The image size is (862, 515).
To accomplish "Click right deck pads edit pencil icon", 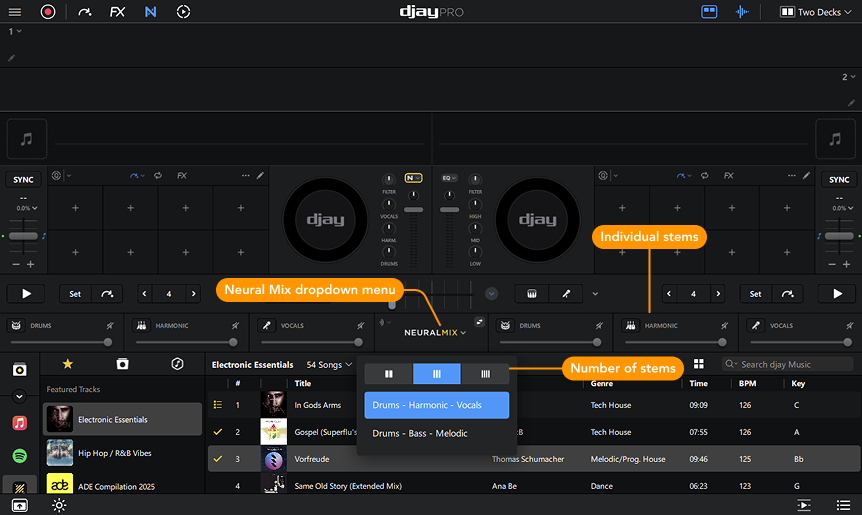I will 806,175.
